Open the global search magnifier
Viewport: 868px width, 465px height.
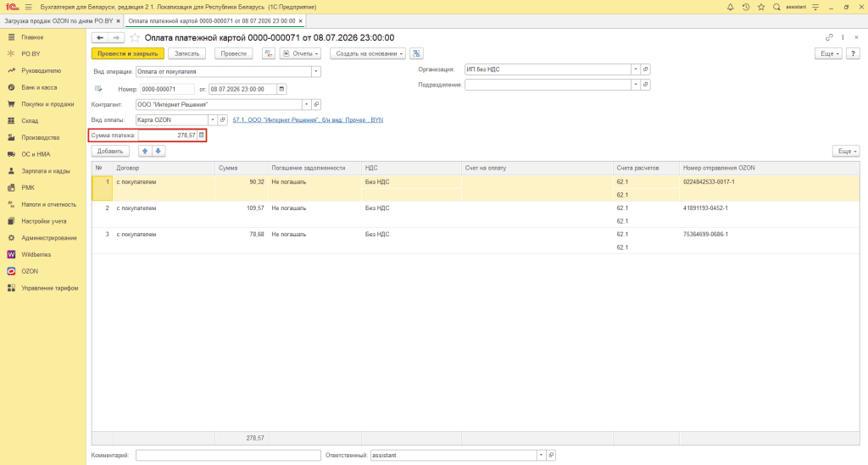[x=776, y=7]
